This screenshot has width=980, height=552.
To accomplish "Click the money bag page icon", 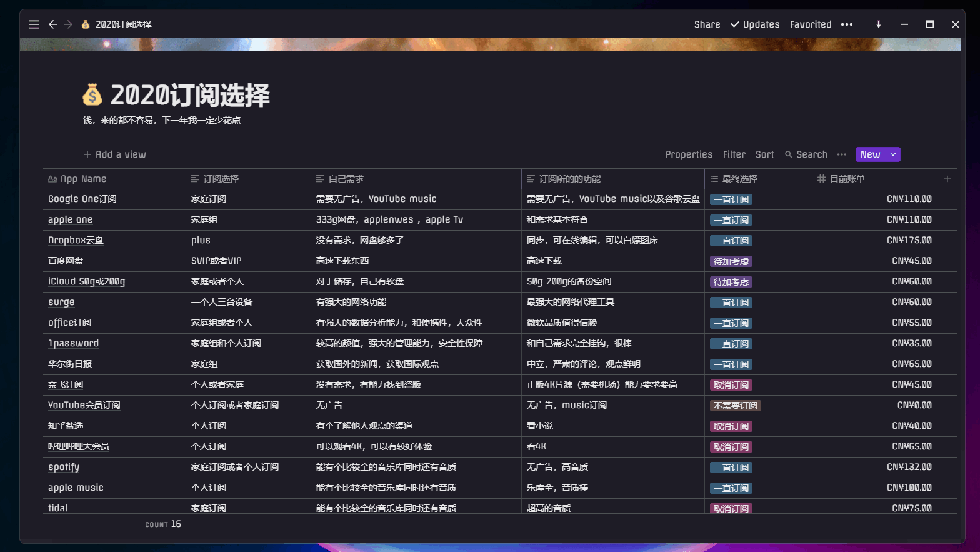I will [x=92, y=96].
